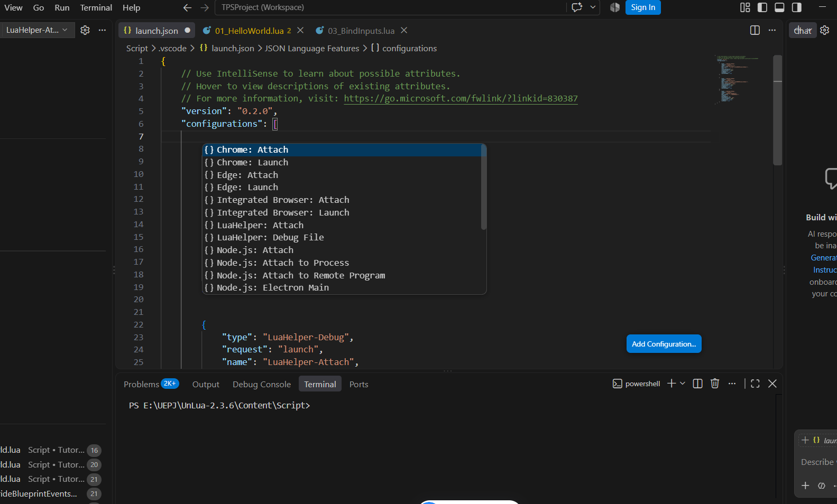This screenshot has width=837, height=504.
Task: Switch to the launch.json tab
Action: [157, 31]
